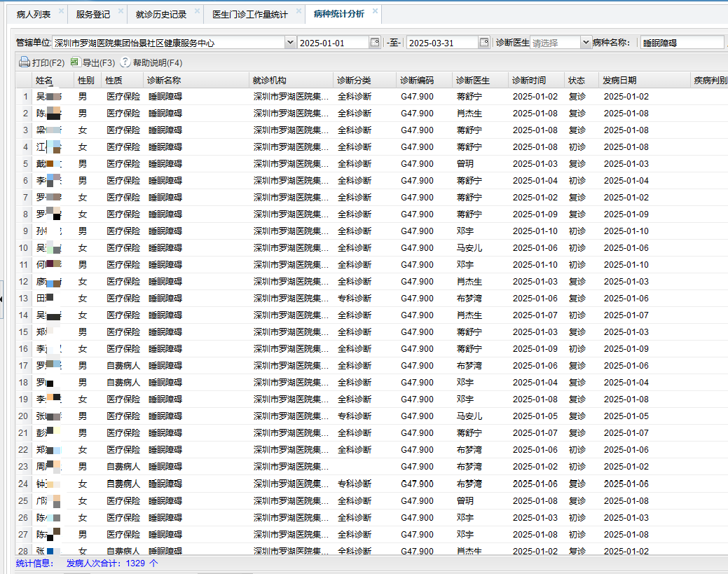Expand the 管辖单位 dropdown

(x=290, y=43)
